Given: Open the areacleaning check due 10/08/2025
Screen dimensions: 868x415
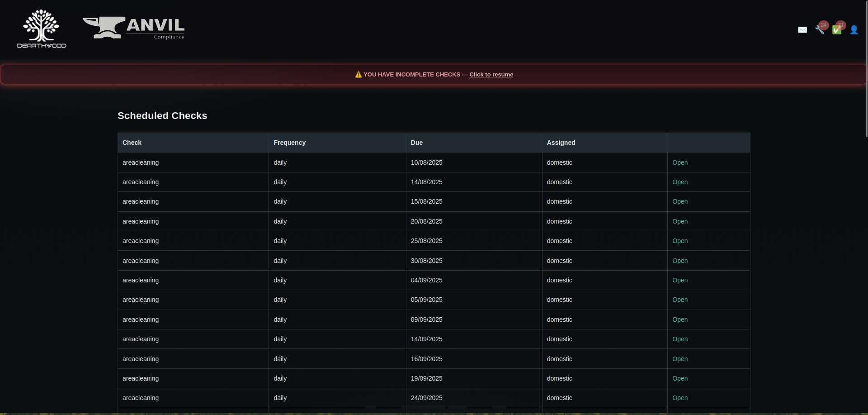Looking at the screenshot, I should point(680,162).
